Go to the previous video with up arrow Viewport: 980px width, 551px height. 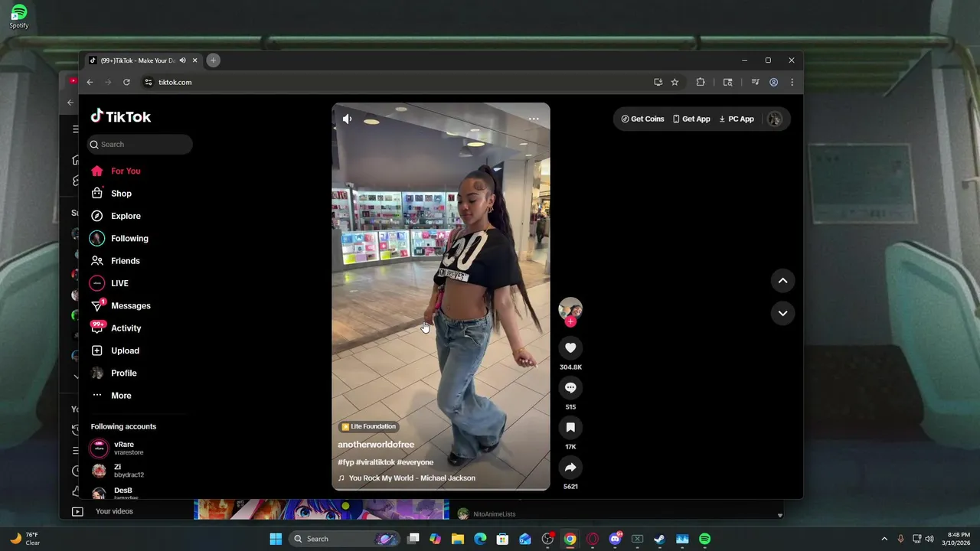click(x=782, y=281)
